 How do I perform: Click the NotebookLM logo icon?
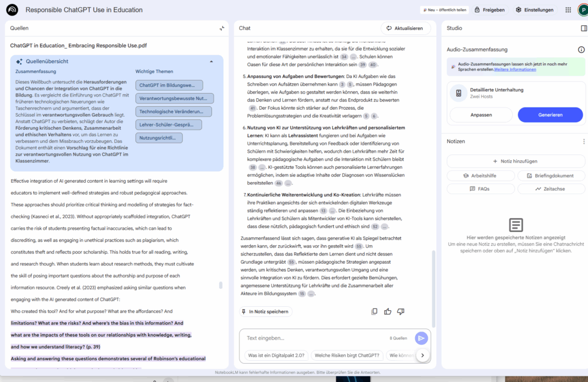tap(12, 10)
